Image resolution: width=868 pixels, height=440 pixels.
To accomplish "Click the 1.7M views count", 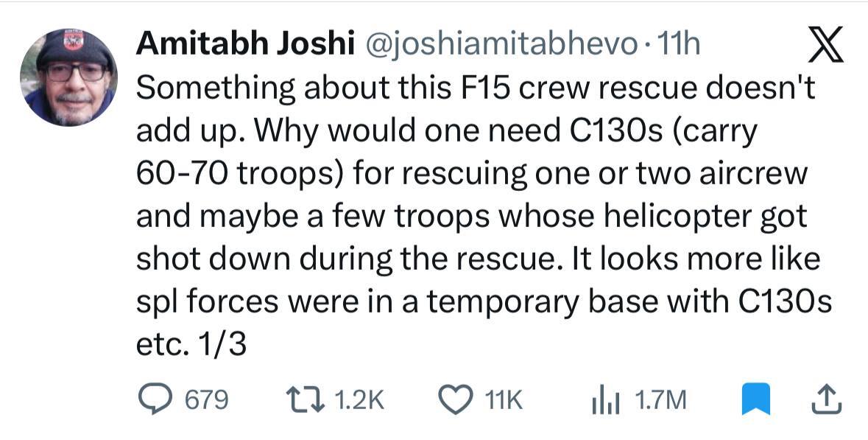I will [660, 399].
